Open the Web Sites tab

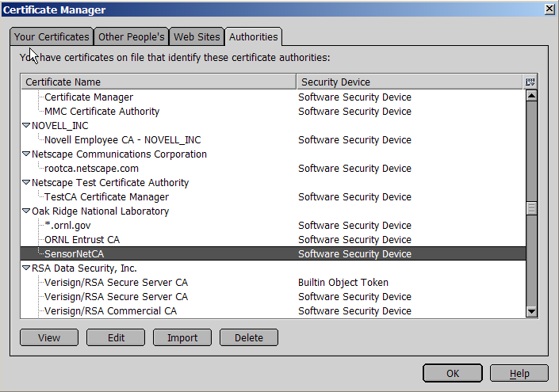point(197,36)
